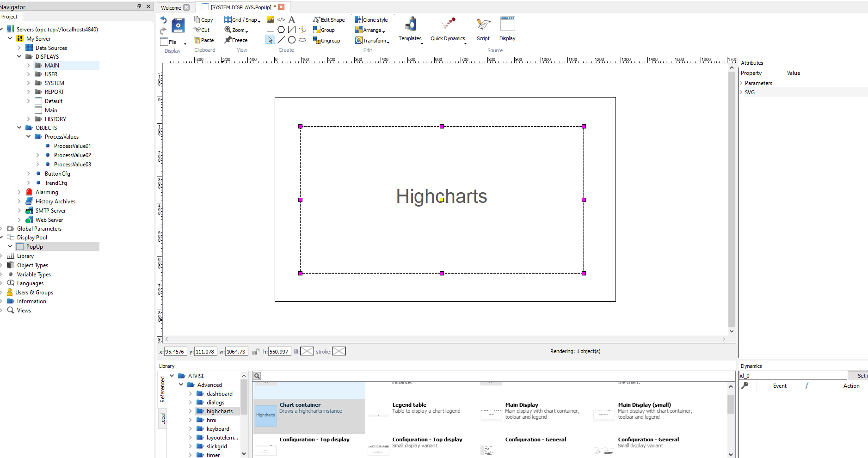Select the Circle drawing tool
Viewport: 868px width, 458px height.
[292, 40]
